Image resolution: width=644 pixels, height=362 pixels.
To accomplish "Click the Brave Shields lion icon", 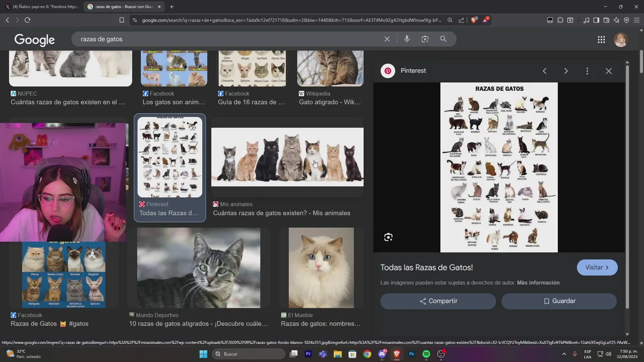I will [x=474, y=20].
